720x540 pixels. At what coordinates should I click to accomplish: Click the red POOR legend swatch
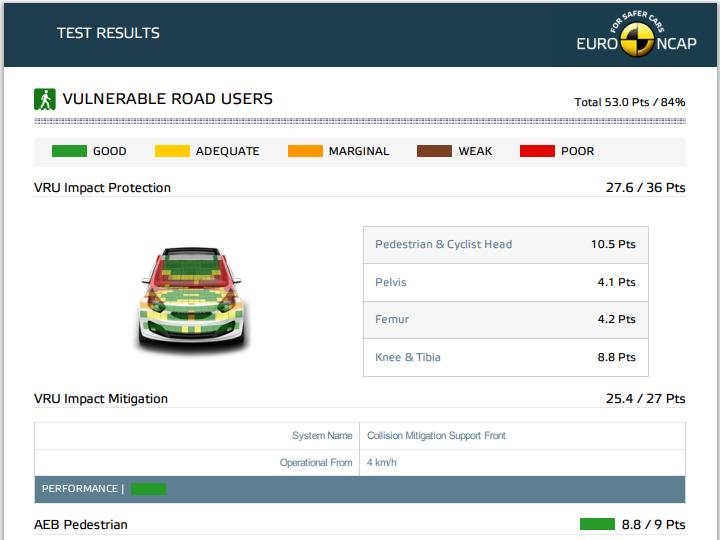537,151
